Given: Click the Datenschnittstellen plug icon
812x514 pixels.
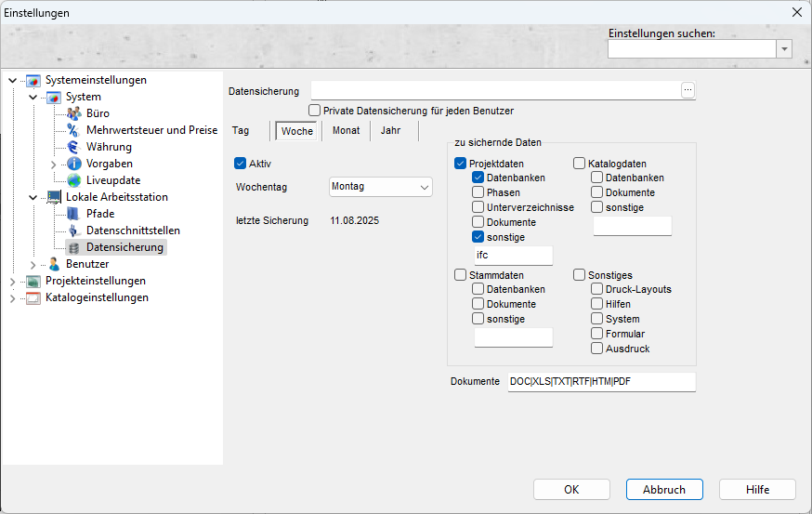Looking at the screenshot, I should (x=74, y=231).
